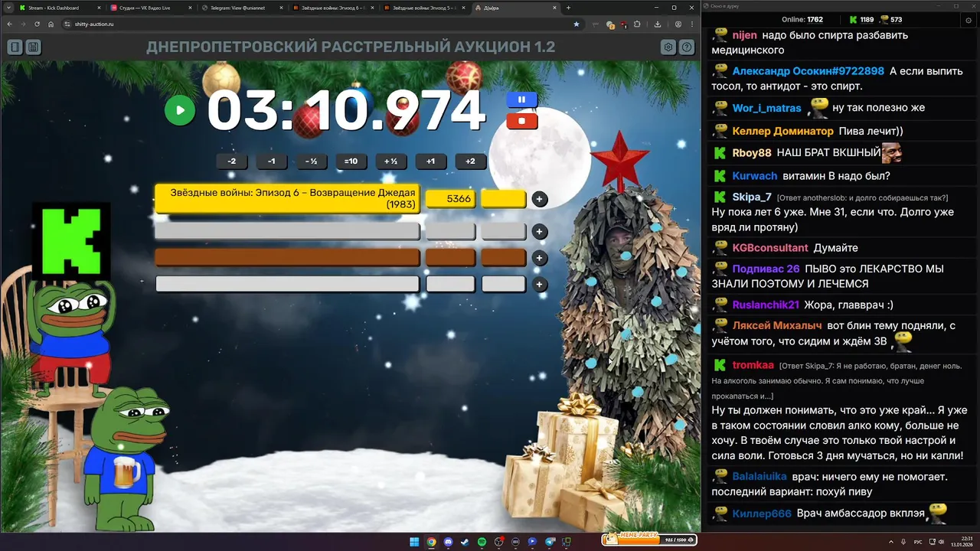The height and width of the screenshot is (551, 980).
Task: Open Discord from the taskbar
Action: point(448,542)
